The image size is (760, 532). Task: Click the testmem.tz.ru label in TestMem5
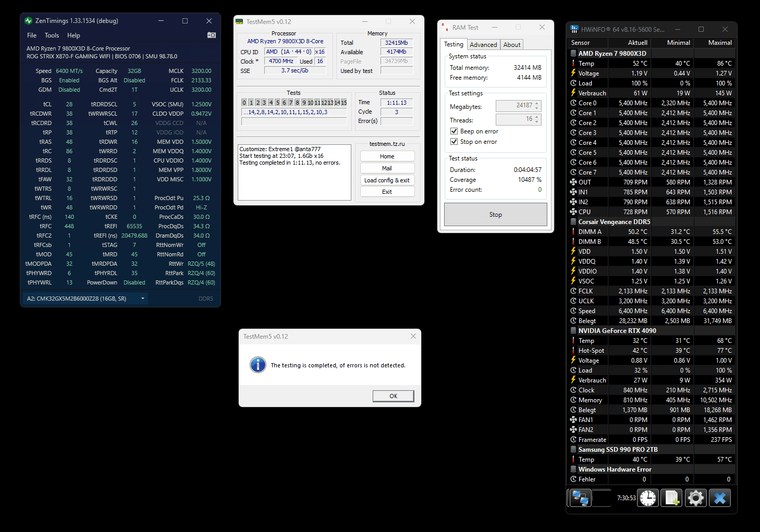click(x=387, y=144)
